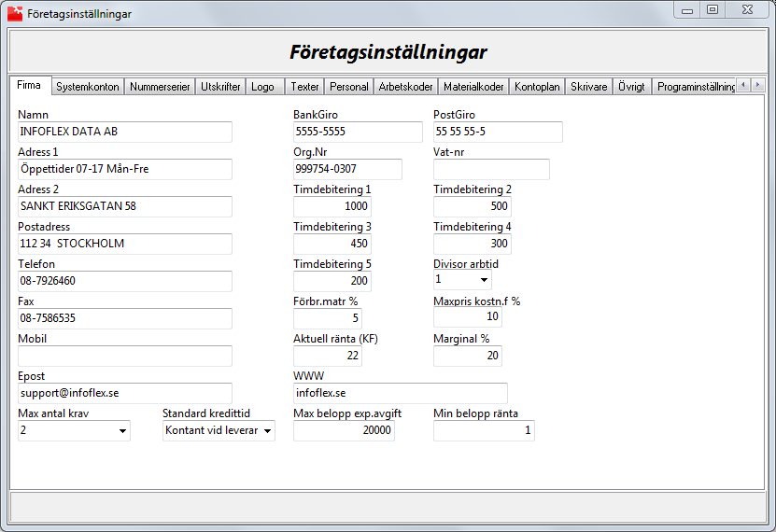Click the Max belopp exp.avgift field
This screenshot has width=776, height=532.
344,430
